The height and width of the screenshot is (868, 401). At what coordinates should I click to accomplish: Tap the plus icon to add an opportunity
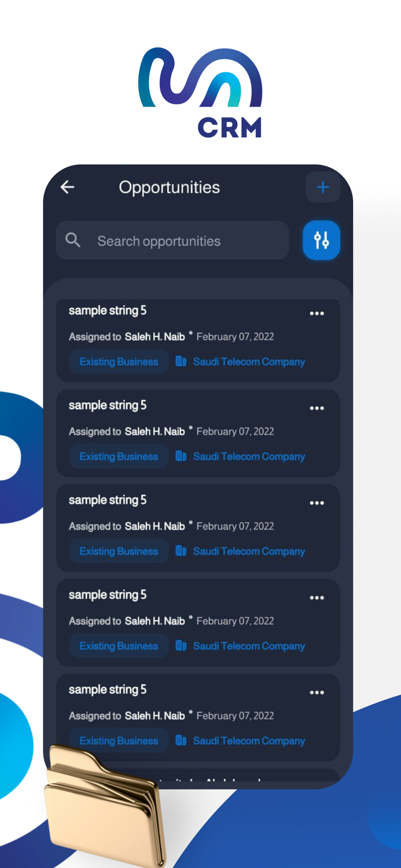pyautogui.click(x=322, y=187)
